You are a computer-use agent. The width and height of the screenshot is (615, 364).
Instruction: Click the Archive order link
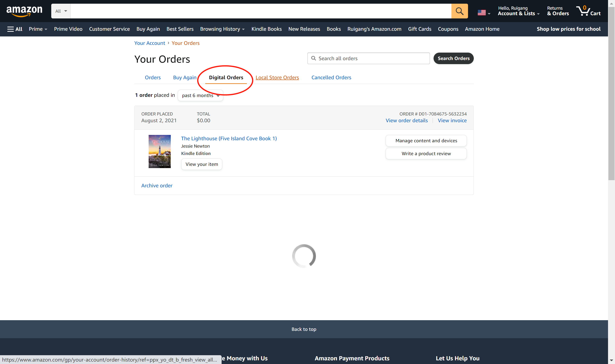tap(157, 186)
